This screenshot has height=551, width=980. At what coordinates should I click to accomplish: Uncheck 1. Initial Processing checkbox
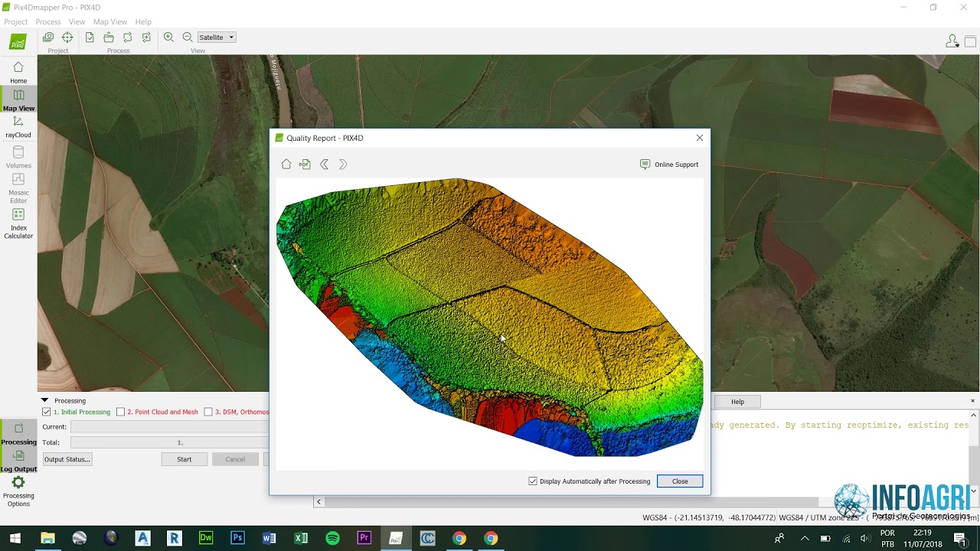click(x=47, y=412)
